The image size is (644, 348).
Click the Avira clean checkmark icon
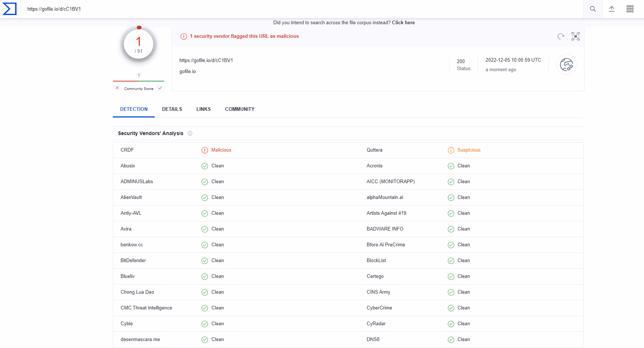click(205, 229)
